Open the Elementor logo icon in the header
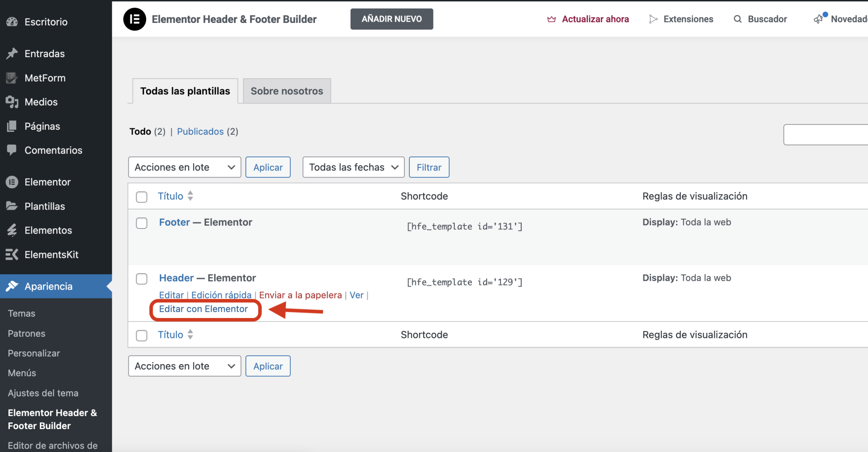The image size is (868, 452). [x=134, y=19]
